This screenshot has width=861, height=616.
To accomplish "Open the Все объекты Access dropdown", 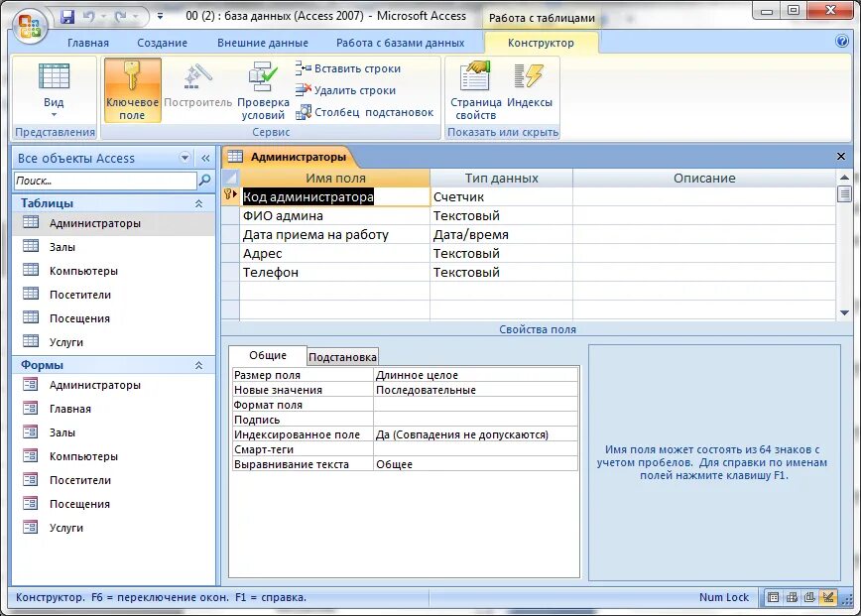I will pyautogui.click(x=184, y=158).
